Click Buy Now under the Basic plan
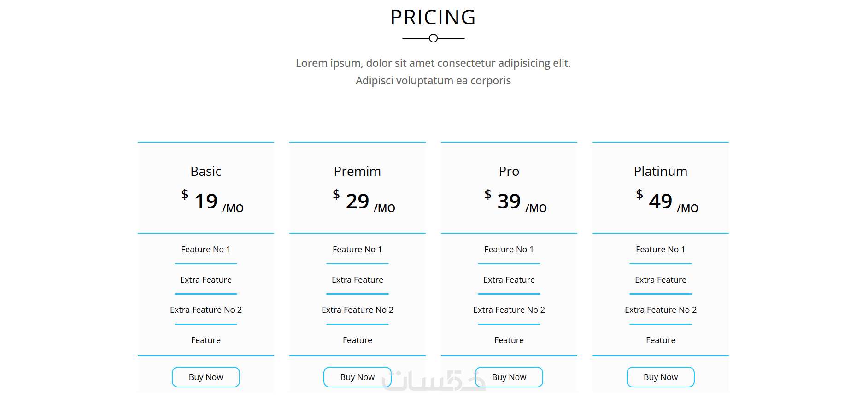Viewport: 868px width, 399px height. (206, 377)
